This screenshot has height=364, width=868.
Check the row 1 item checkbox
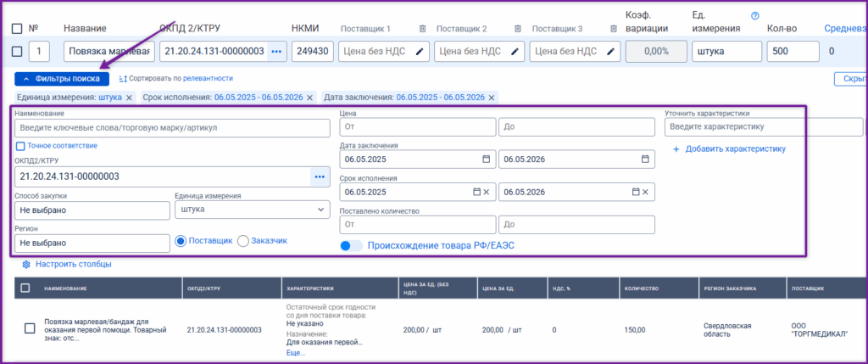tap(17, 52)
